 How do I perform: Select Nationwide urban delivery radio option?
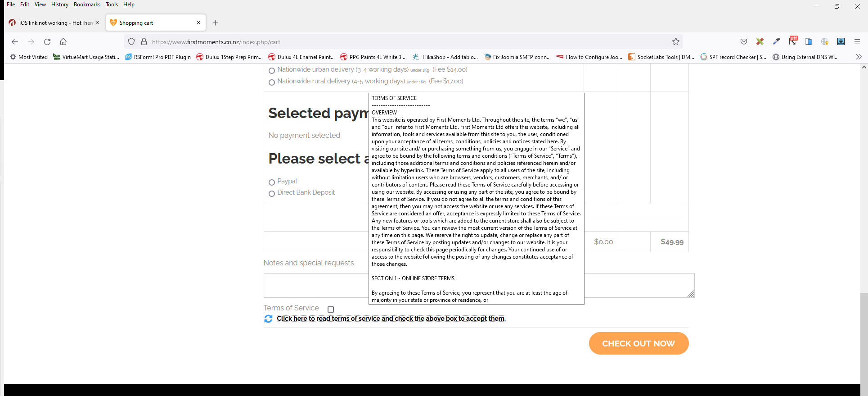[x=272, y=71]
